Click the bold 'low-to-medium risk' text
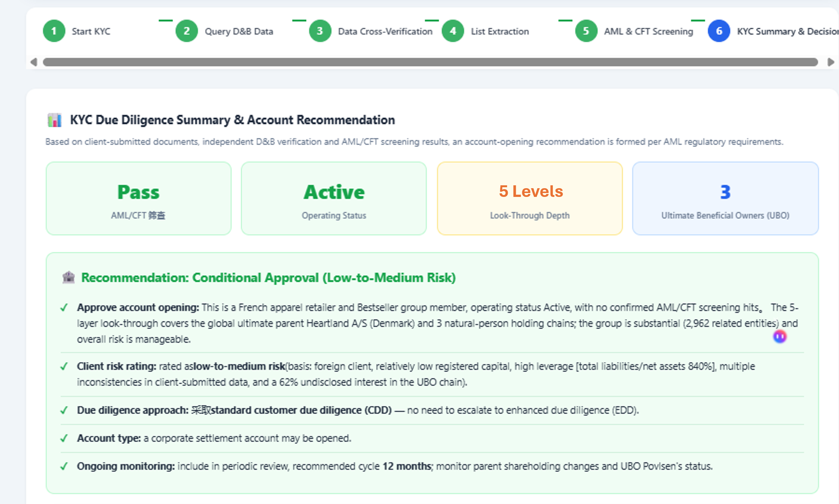 coord(239,366)
